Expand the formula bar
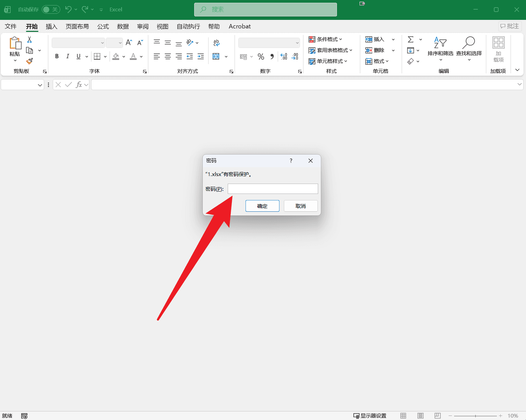Image resolution: width=526 pixels, height=420 pixels. (519, 84)
